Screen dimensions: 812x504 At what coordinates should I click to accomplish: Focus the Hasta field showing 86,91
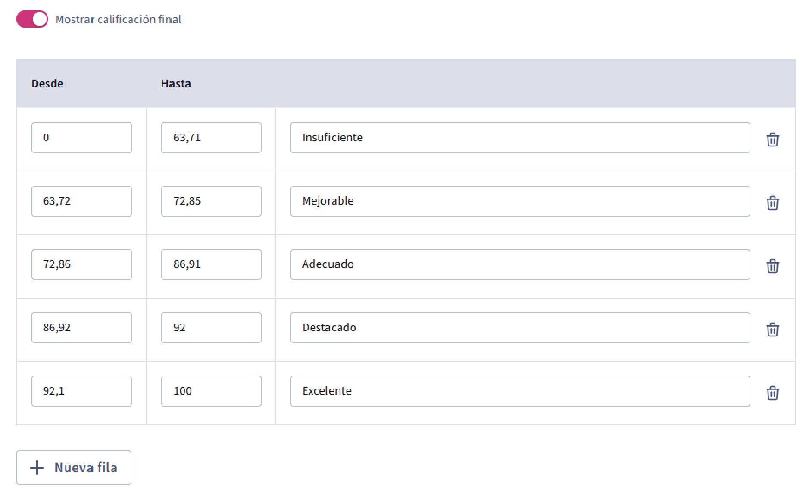[x=211, y=264]
